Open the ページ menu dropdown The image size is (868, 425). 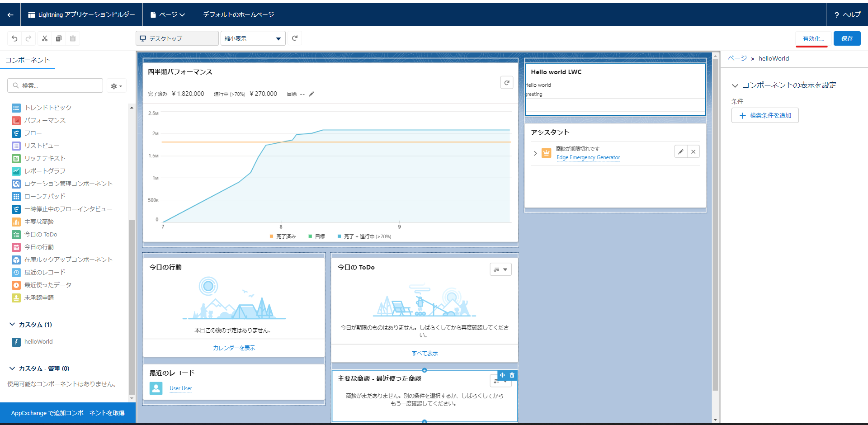click(x=168, y=15)
